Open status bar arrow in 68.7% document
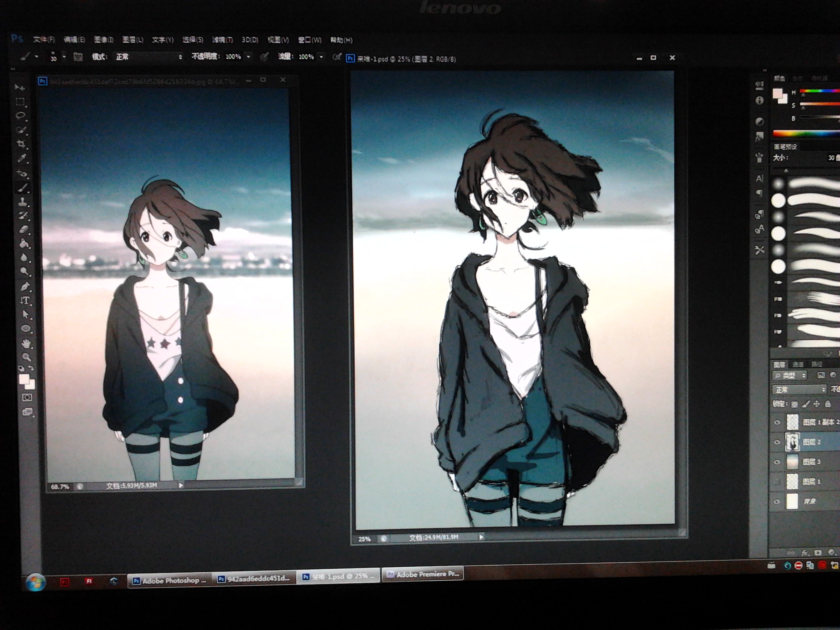 [x=180, y=485]
